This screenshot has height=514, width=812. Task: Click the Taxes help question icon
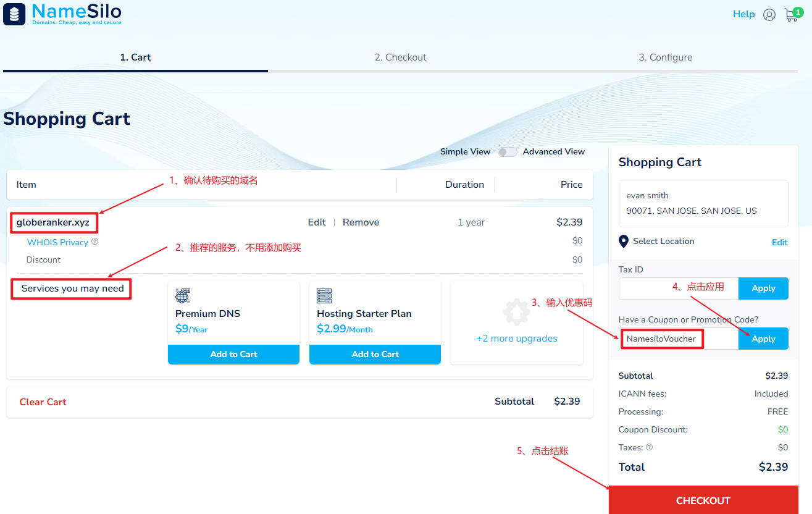pos(649,447)
